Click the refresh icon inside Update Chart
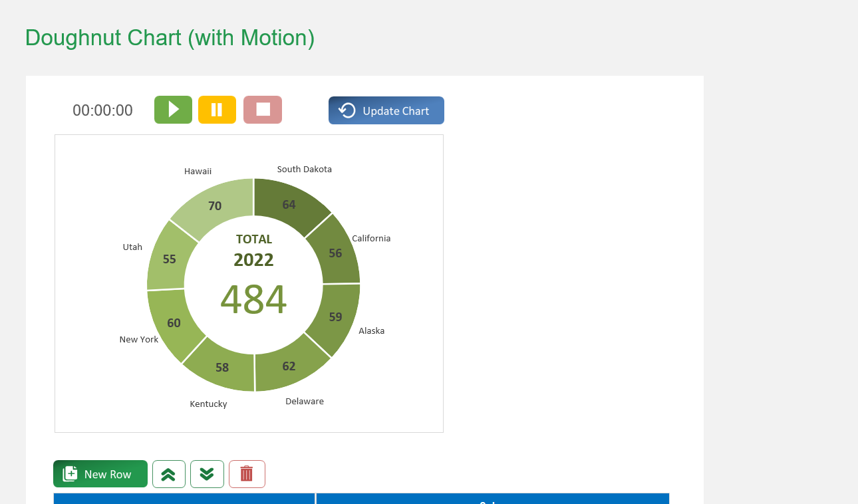858x504 pixels. pyautogui.click(x=345, y=110)
